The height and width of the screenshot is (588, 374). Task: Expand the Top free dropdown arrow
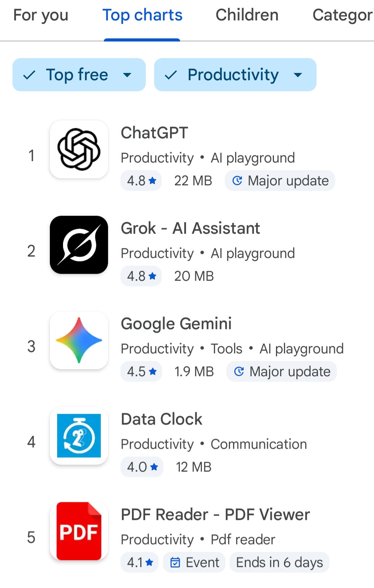[x=127, y=75]
